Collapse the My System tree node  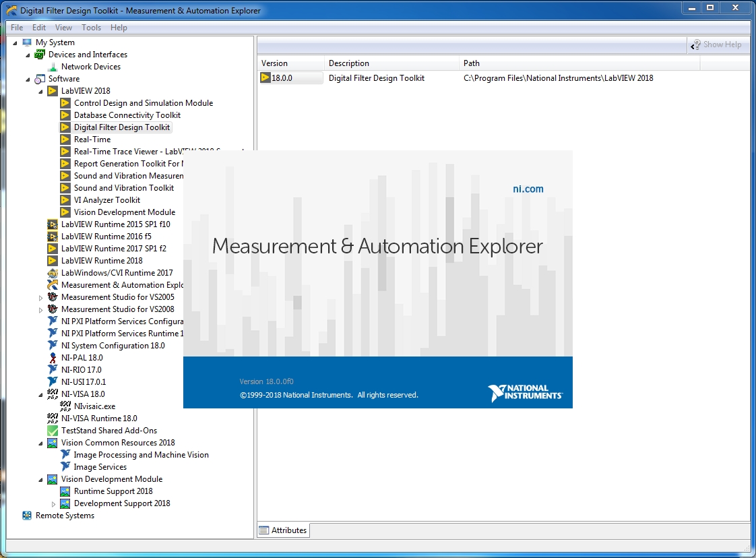[15, 43]
